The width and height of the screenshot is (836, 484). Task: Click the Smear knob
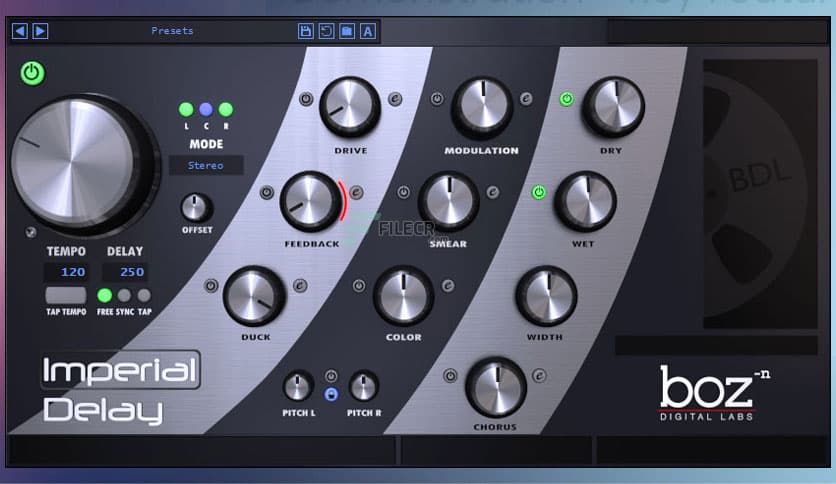pyautogui.click(x=448, y=201)
